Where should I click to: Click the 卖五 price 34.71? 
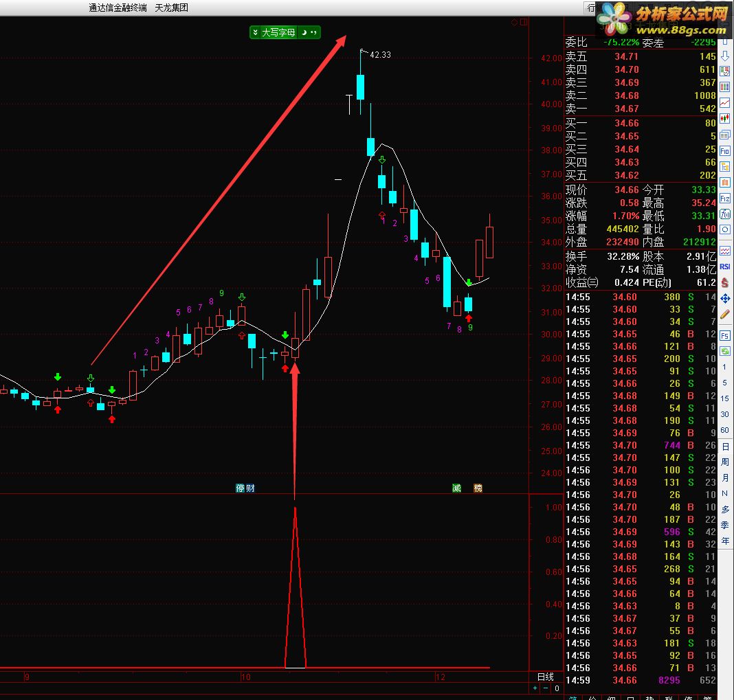(626, 56)
